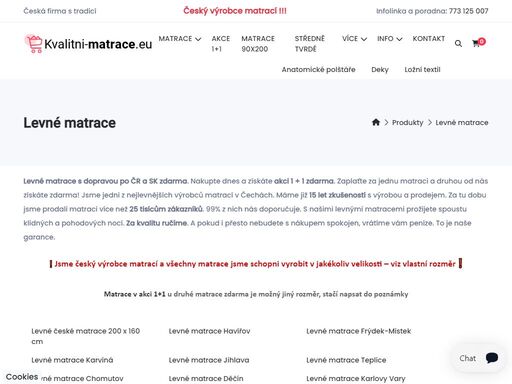
Task: Click Česká firma s tradicí text
Action: (x=60, y=11)
